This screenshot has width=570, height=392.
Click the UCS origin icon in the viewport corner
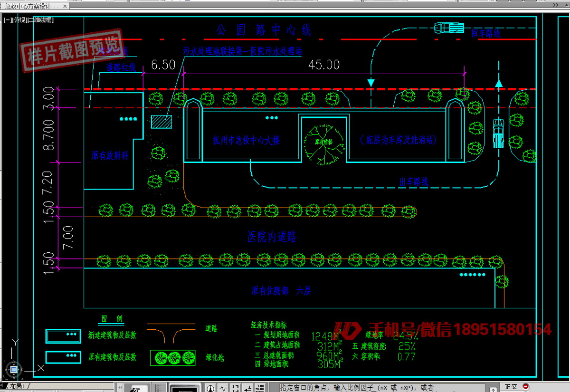coord(14,369)
